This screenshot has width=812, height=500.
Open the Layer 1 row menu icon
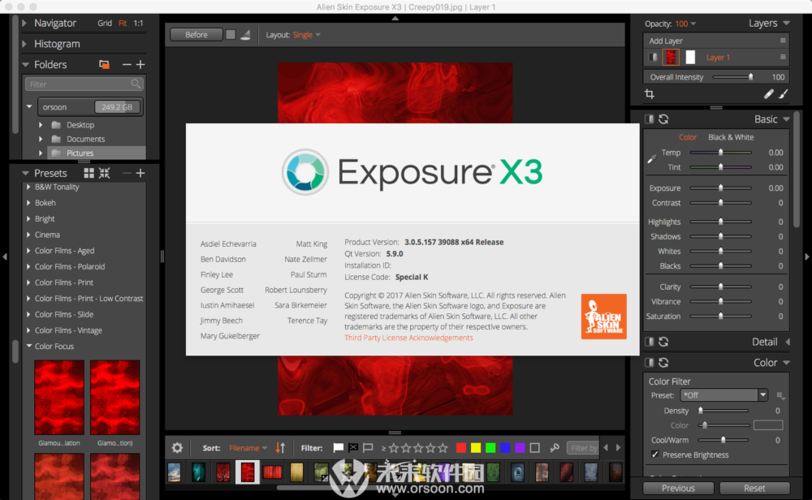tap(782, 57)
